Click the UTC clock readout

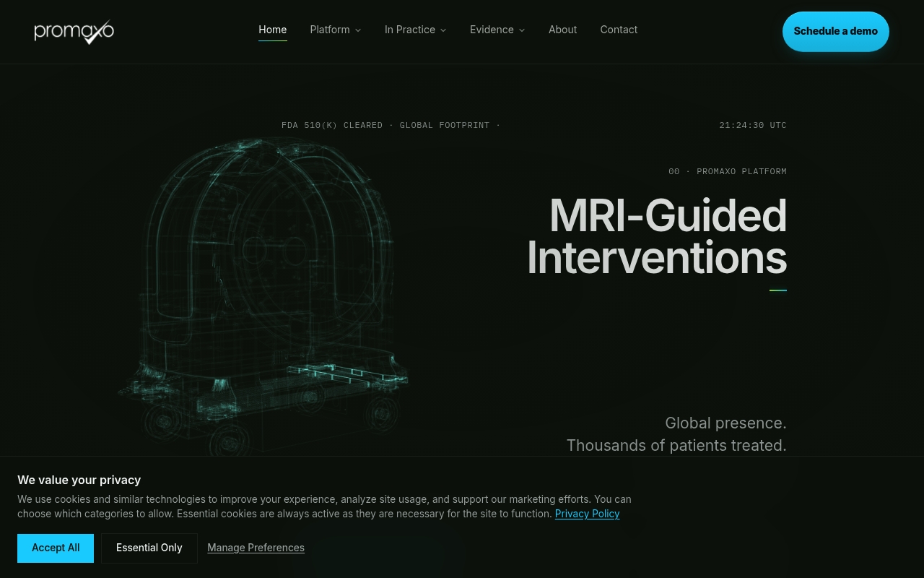tap(753, 125)
